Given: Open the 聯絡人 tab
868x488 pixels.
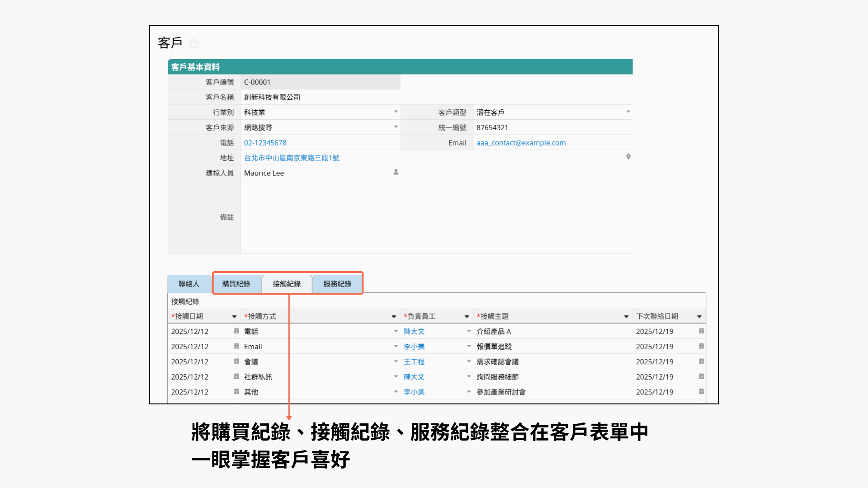Looking at the screenshot, I should point(189,284).
